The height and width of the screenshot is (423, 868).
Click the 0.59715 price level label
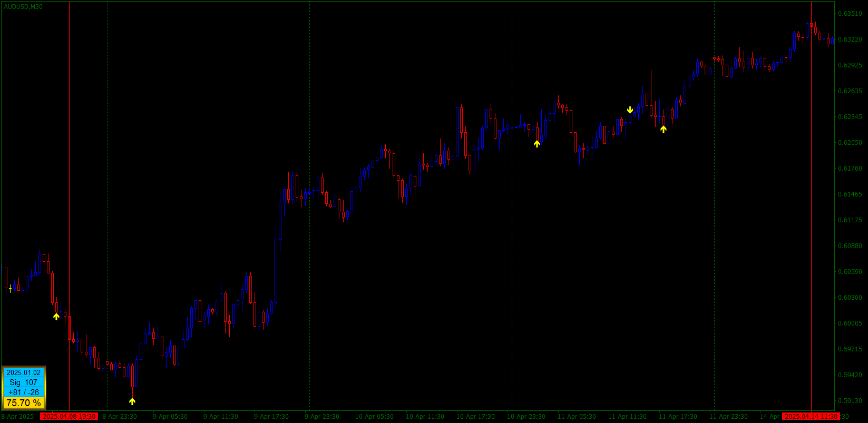(x=850, y=349)
